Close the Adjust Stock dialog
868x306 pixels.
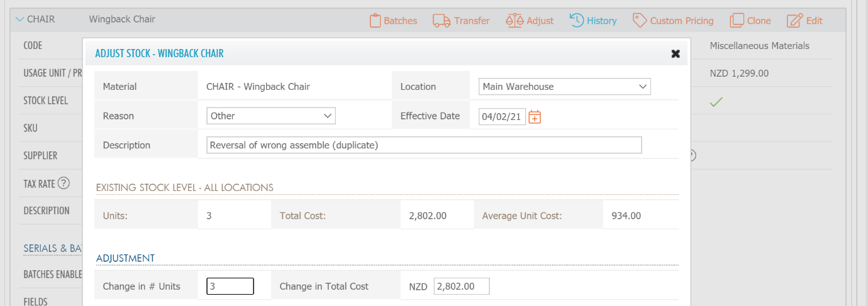[676, 53]
